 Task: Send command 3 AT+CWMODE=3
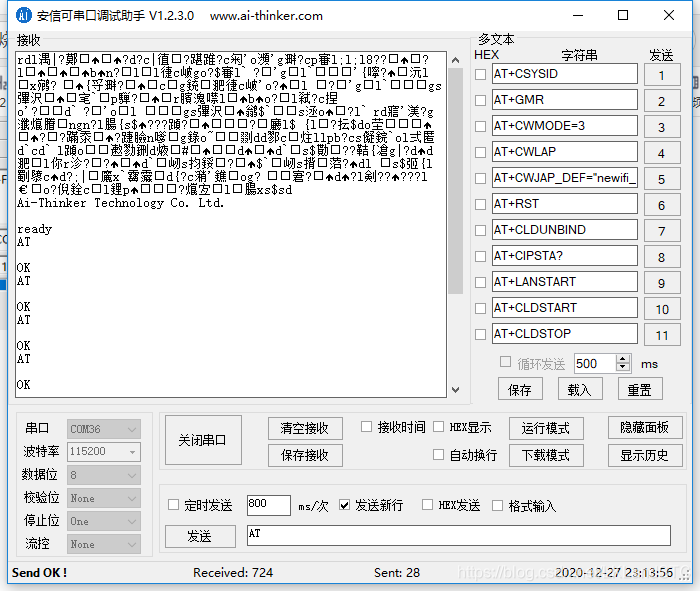pos(662,127)
